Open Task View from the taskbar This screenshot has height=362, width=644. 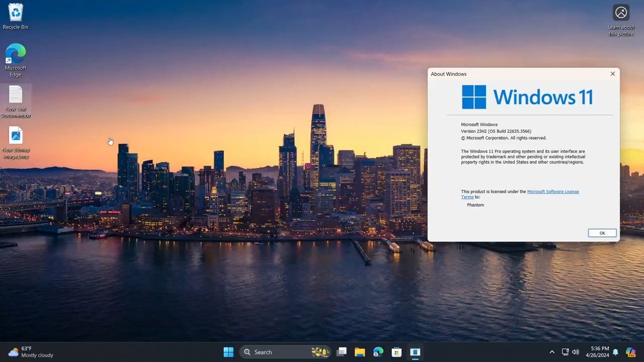point(342,352)
